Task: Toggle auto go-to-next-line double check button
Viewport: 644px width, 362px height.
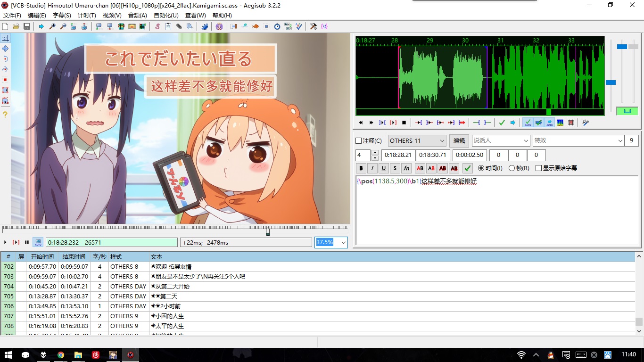Action: [538, 123]
